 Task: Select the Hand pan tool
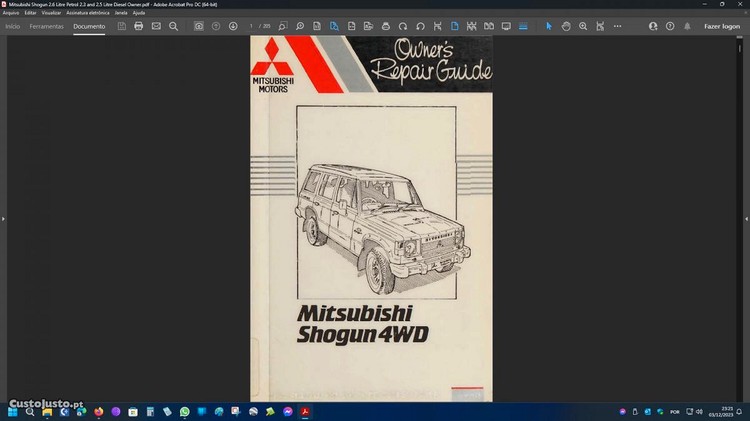566,26
